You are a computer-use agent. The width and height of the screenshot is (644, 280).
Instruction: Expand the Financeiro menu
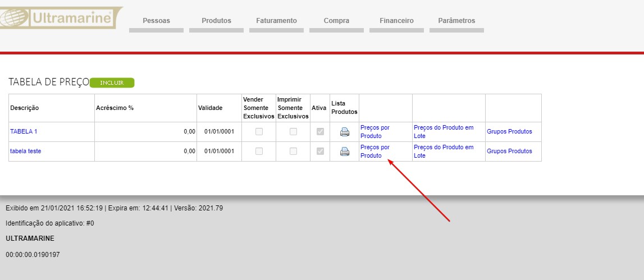396,21
